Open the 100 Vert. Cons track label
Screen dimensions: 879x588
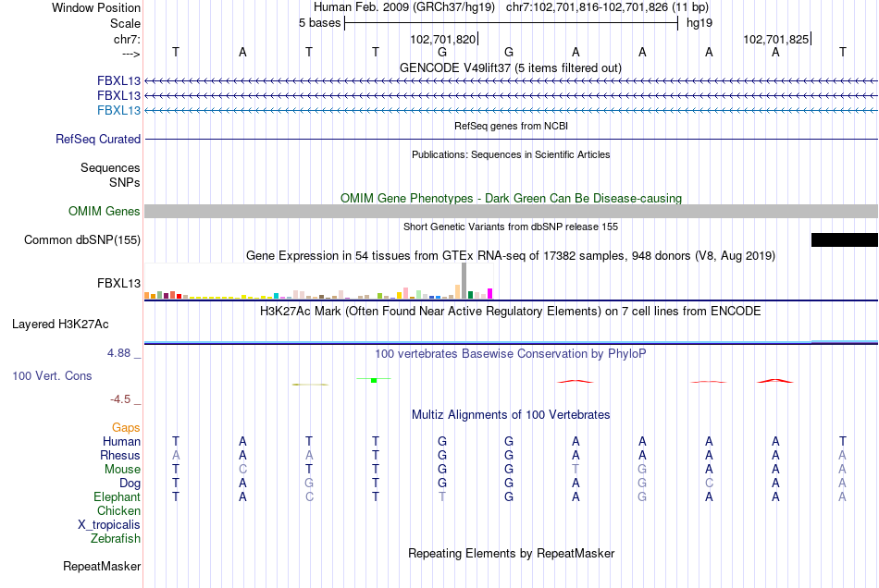click(x=52, y=375)
